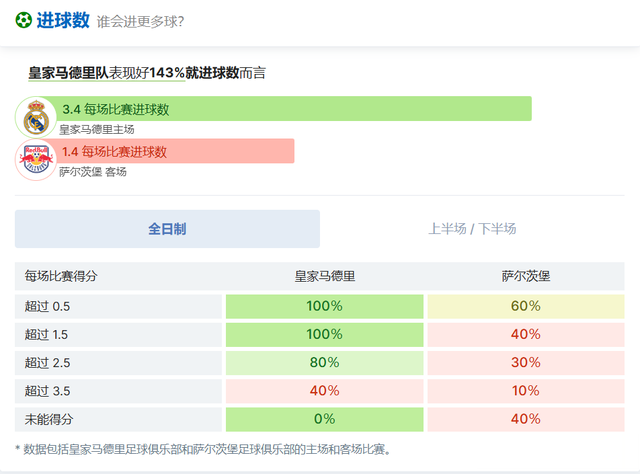Click the 进球数 section heading
The height and width of the screenshot is (474, 640).
tap(63, 20)
